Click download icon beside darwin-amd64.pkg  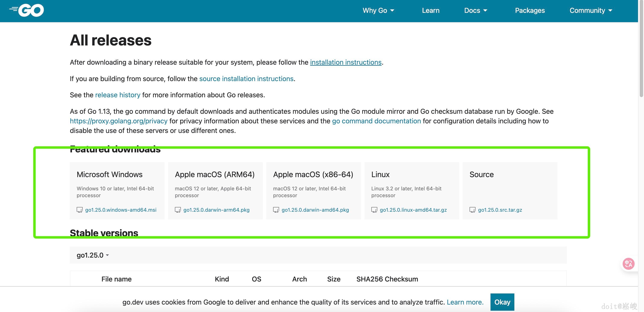(x=276, y=210)
